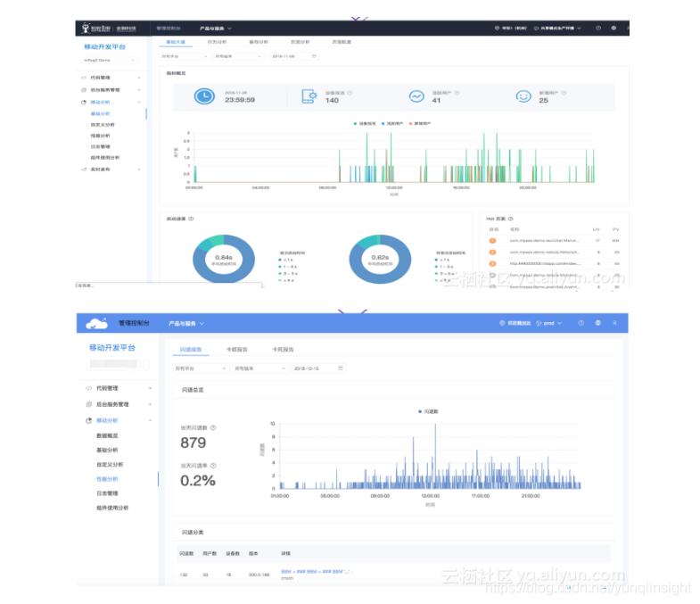Open the user account icon in lower blue header

click(614, 323)
